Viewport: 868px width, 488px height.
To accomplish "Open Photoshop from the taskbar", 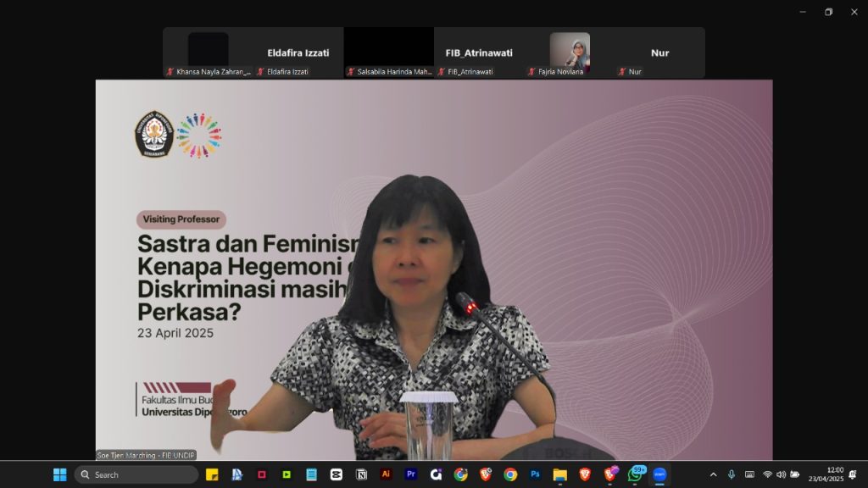I will 535,474.
